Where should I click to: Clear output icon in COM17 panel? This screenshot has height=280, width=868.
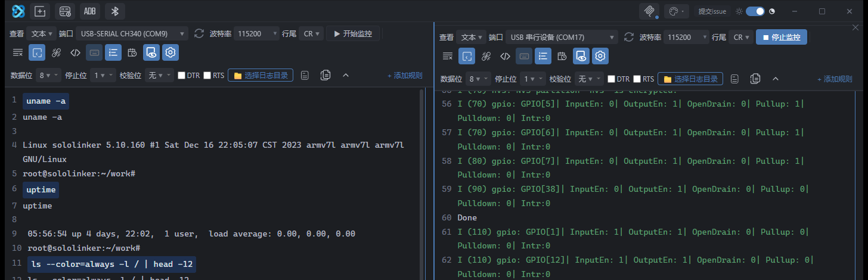(x=448, y=56)
